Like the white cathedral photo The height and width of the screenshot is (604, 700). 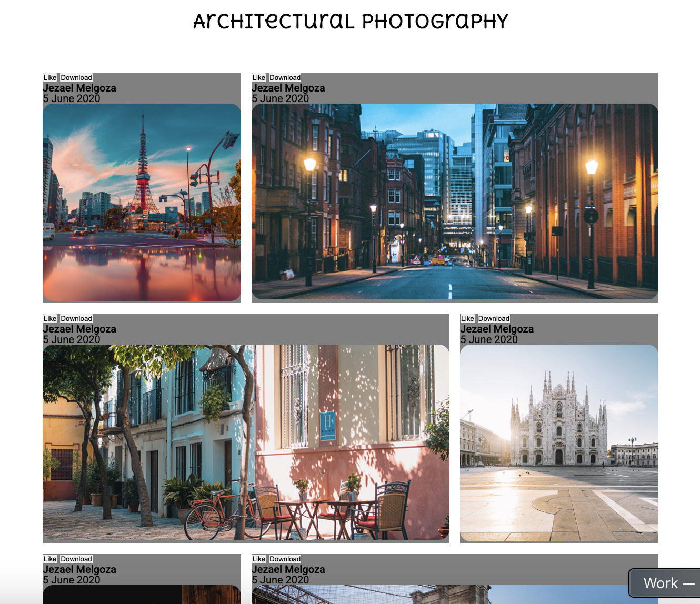[x=467, y=318]
